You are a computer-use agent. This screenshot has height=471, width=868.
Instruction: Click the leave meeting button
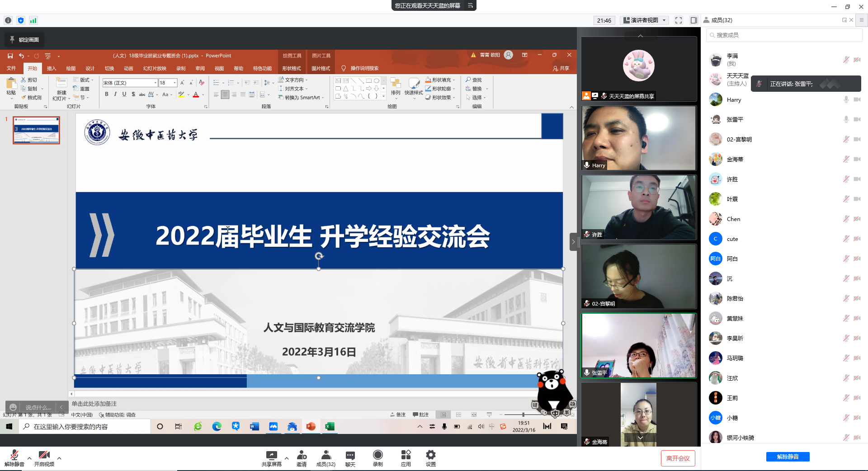[x=677, y=458]
